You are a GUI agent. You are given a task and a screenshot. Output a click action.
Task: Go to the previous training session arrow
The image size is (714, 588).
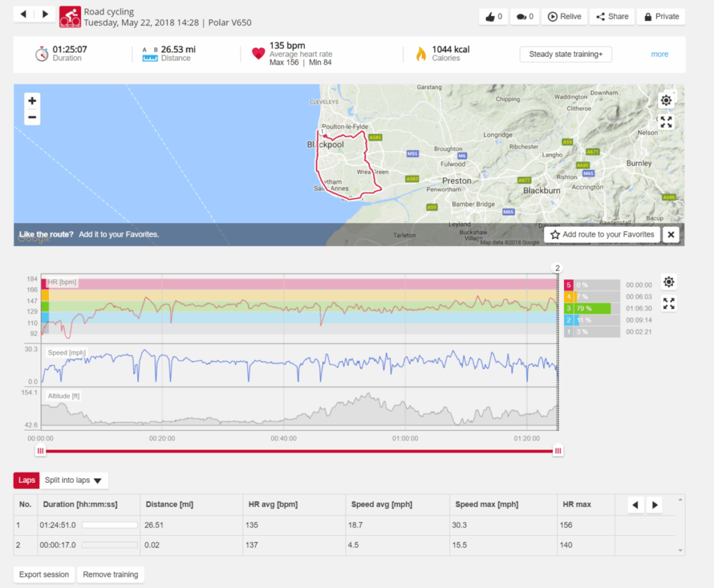[24, 14]
